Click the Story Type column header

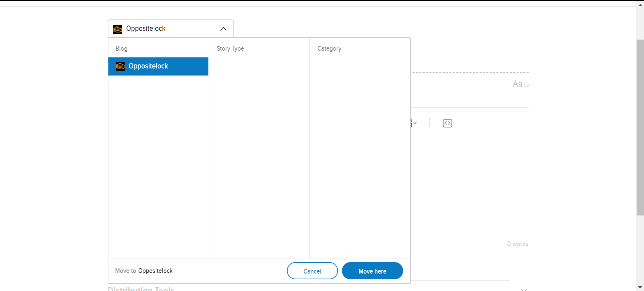point(230,49)
